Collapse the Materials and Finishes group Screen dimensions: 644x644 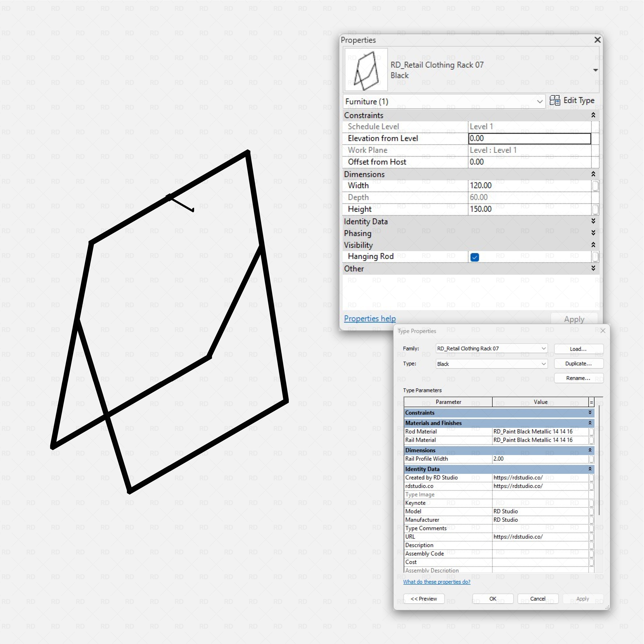coord(590,423)
